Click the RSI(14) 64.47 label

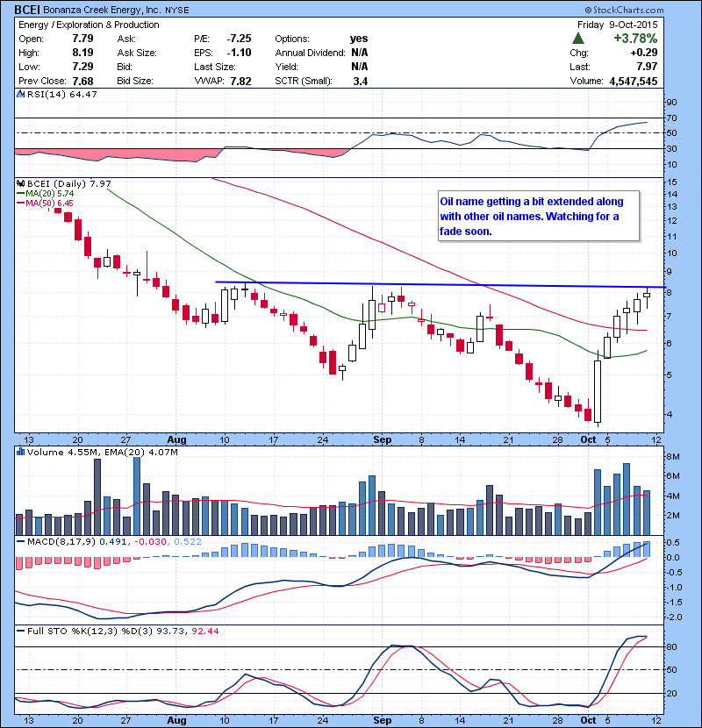coord(61,94)
